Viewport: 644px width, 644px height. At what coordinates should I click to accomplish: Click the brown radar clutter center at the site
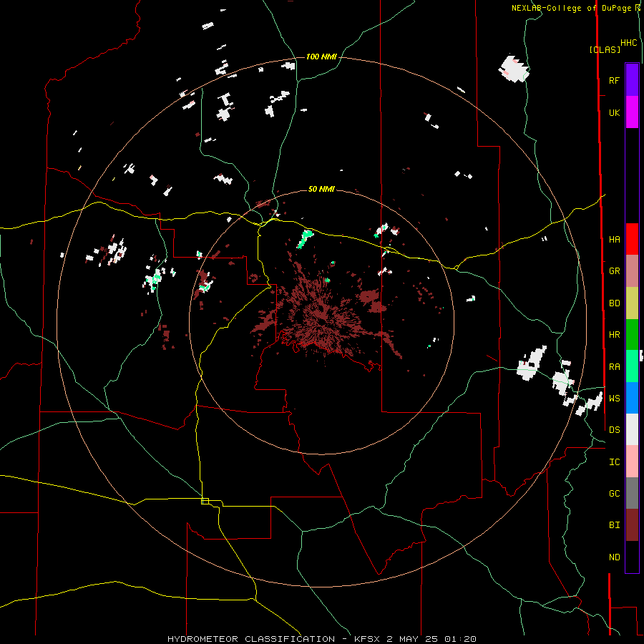[320, 313]
